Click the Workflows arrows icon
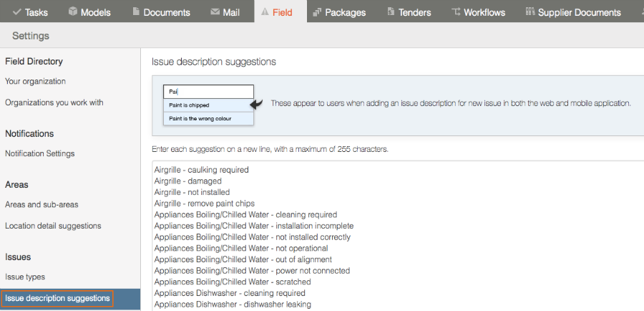 tap(456, 11)
